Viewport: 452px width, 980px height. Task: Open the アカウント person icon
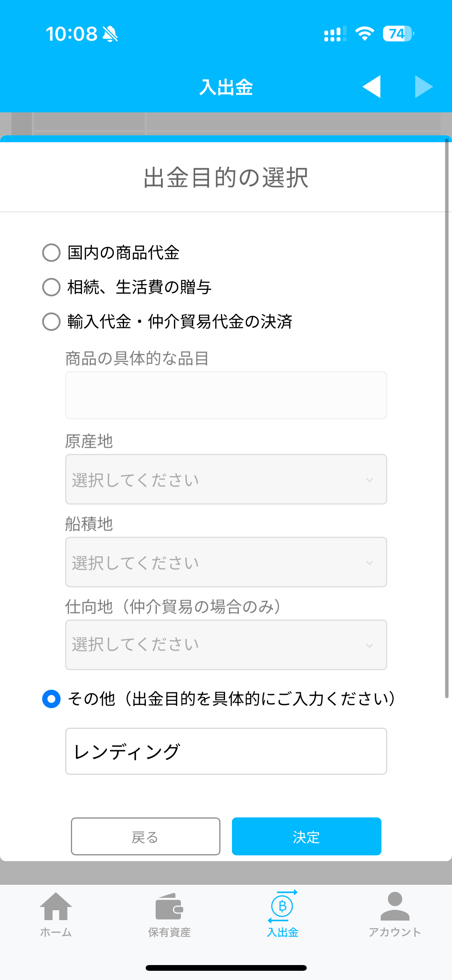click(x=395, y=906)
